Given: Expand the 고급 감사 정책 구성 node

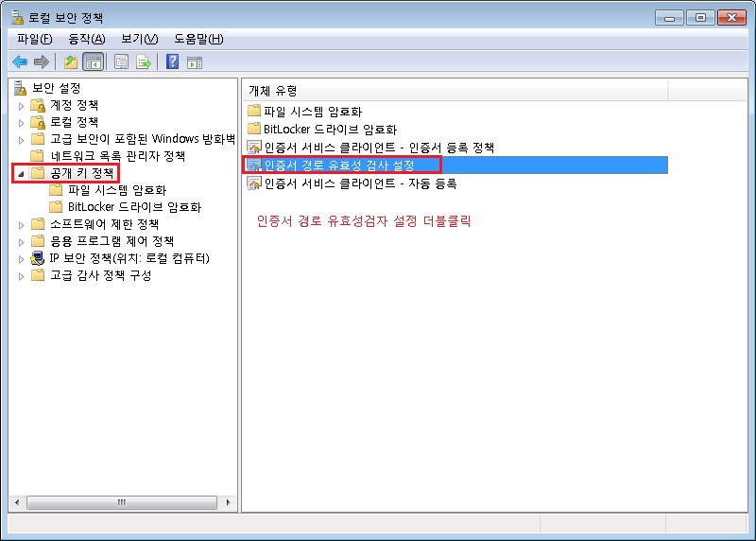Looking at the screenshot, I should [21, 276].
